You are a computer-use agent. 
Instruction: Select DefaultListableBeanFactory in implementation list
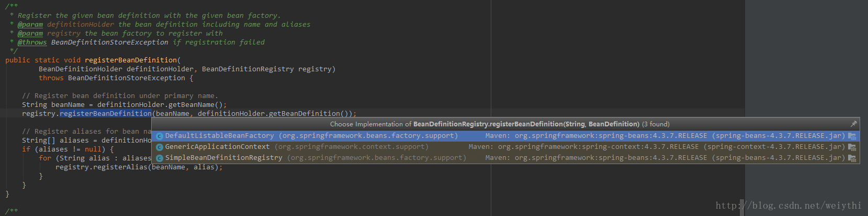coord(505,136)
